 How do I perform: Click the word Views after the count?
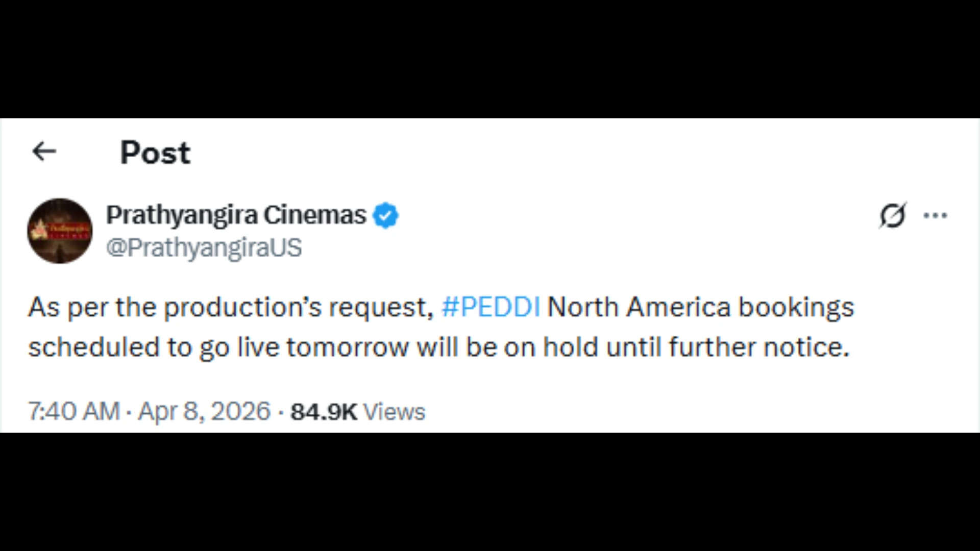(395, 411)
